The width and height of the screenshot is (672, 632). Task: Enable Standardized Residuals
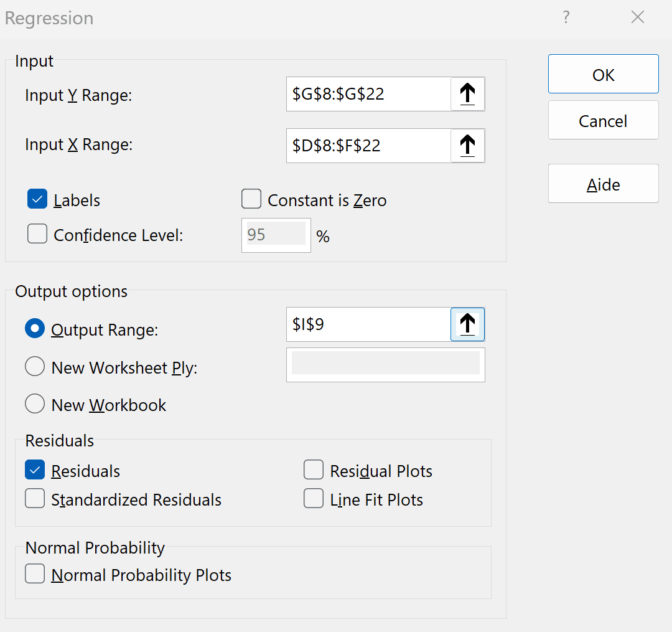tap(35, 499)
